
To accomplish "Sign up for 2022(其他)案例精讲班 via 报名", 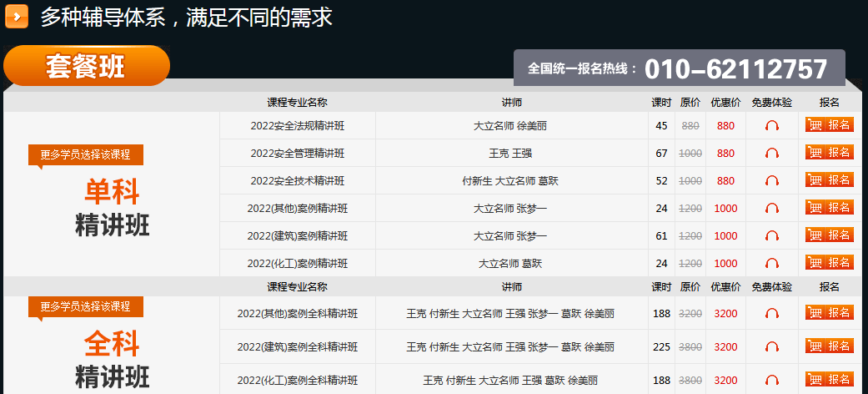I will tap(830, 207).
